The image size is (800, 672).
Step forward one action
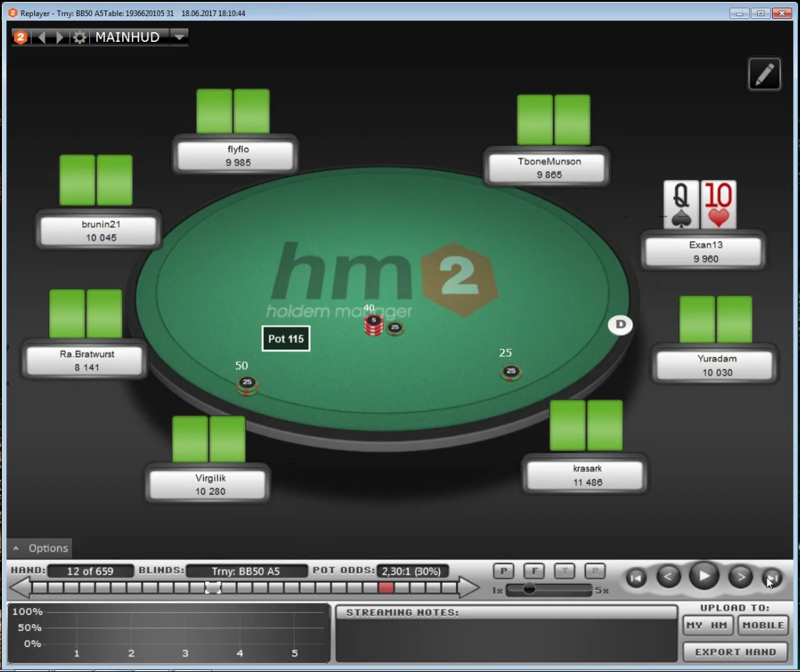(x=740, y=576)
